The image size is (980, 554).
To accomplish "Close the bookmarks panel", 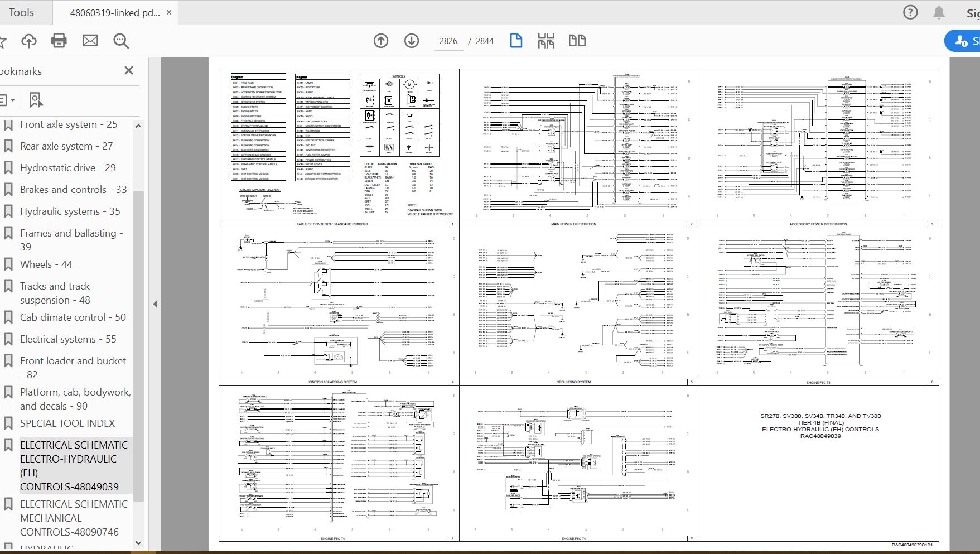I will [129, 70].
